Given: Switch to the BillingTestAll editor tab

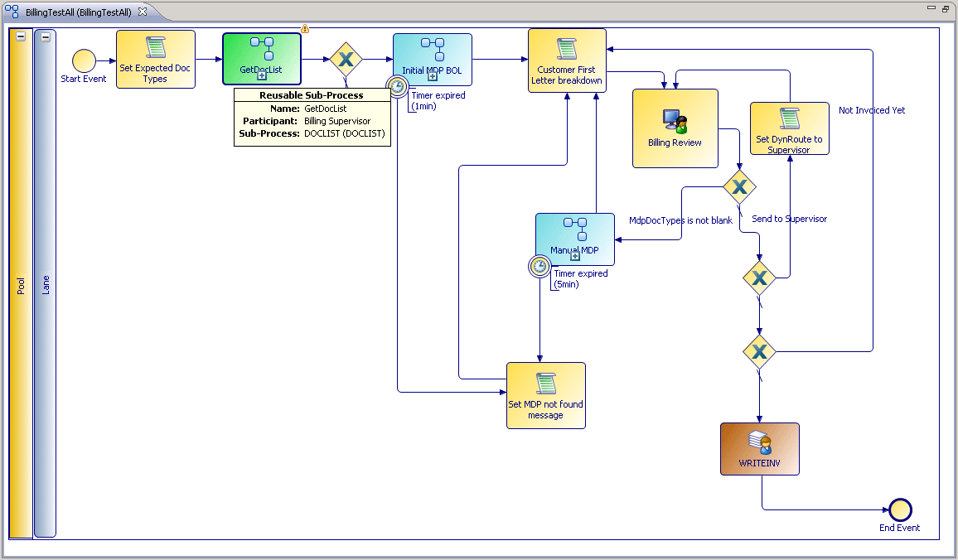Looking at the screenshot, I should point(76,12).
